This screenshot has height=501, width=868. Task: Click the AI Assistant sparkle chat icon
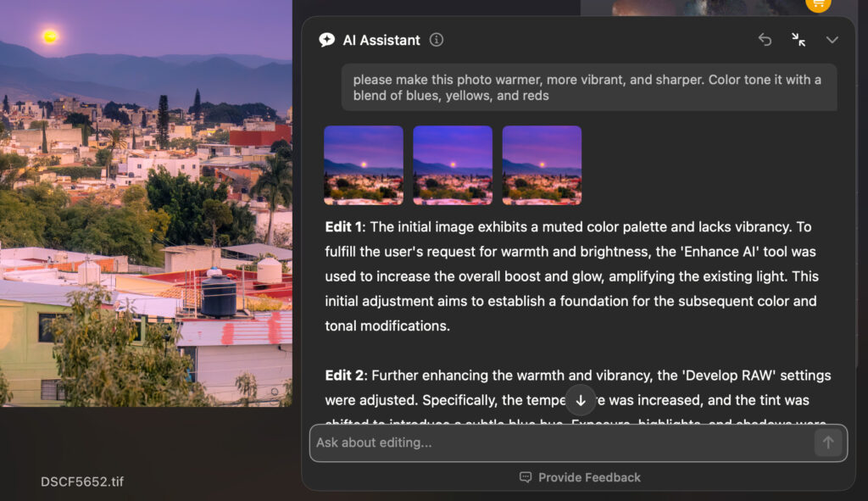tap(326, 40)
